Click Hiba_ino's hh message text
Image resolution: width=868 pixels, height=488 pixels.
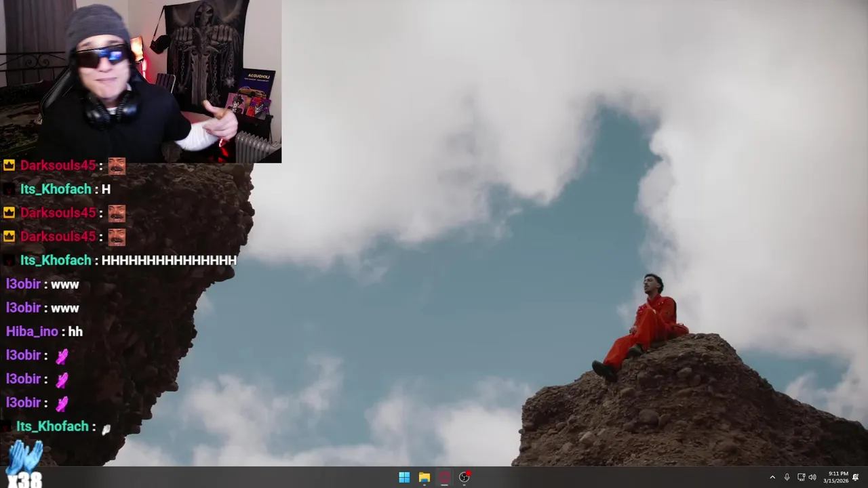coord(75,331)
